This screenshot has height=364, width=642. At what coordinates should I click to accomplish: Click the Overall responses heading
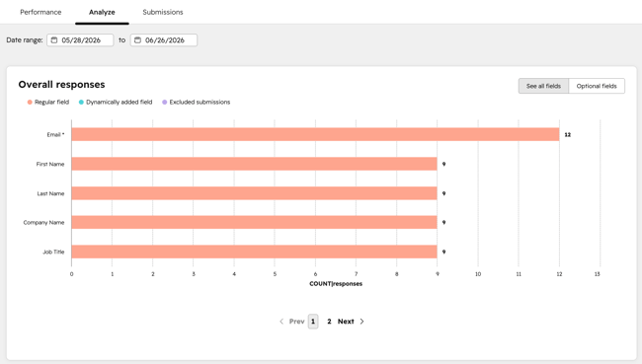[x=61, y=85]
